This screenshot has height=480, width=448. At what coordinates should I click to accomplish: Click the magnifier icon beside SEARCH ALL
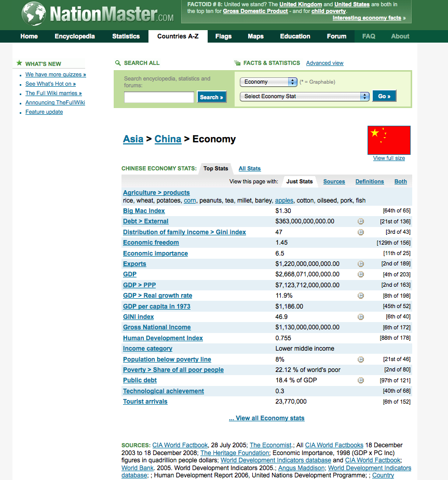[x=118, y=62]
